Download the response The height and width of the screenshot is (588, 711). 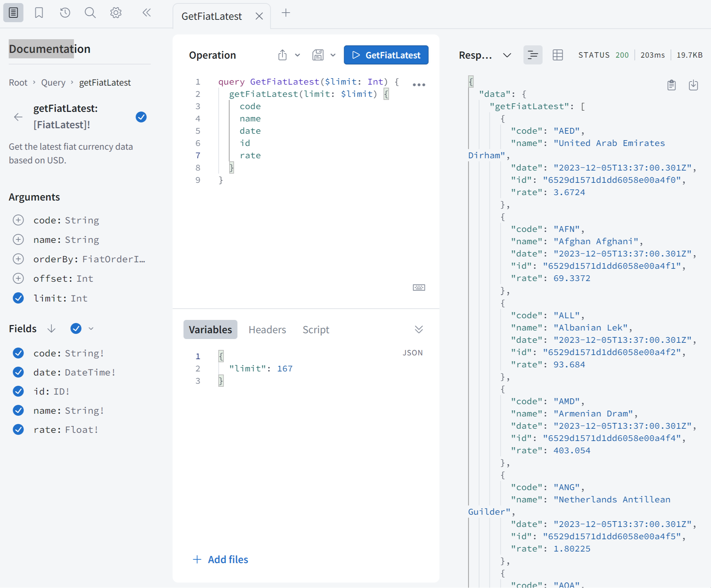pyautogui.click(x=693, y=85)
